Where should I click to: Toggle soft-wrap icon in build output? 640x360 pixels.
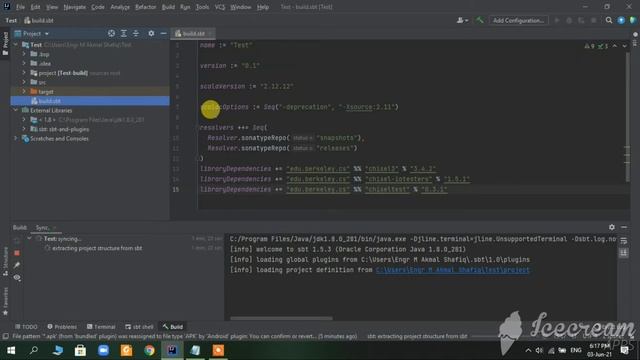624,241
